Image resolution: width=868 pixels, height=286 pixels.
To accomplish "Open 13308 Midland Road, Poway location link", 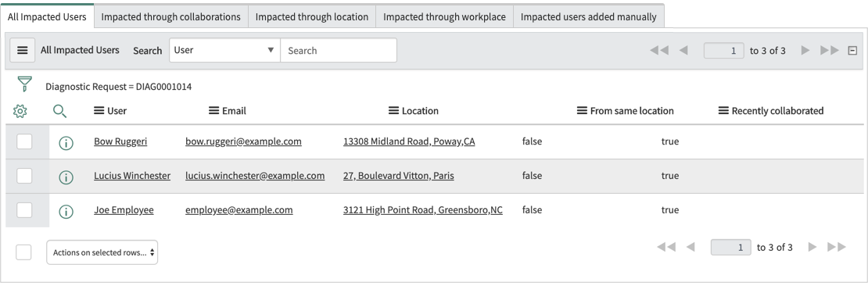I will 409,141.
